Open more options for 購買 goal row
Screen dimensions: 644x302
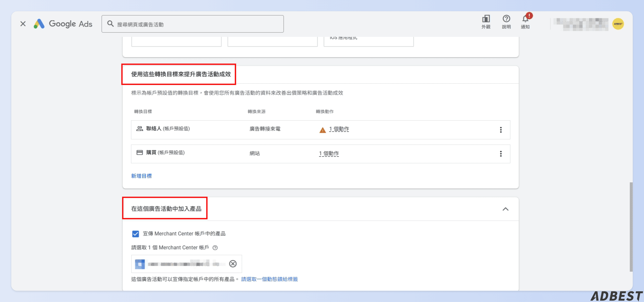[501, 154]
